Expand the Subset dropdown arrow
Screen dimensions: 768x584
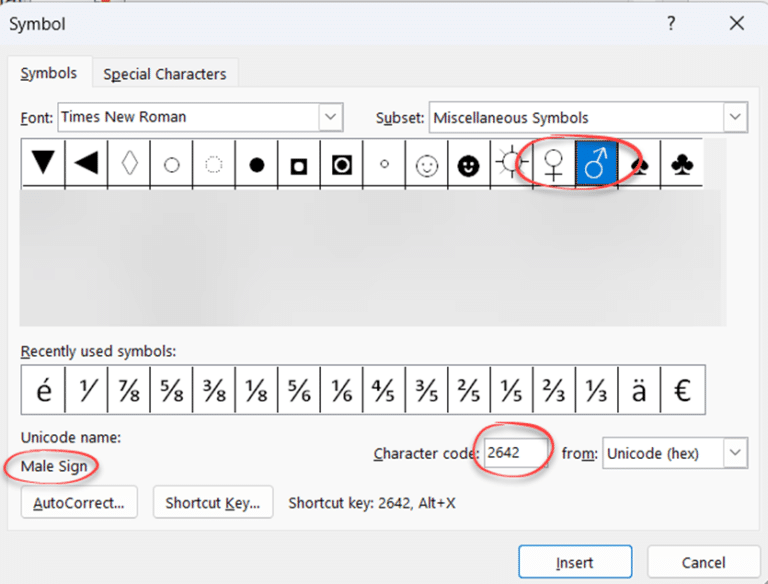735,117
